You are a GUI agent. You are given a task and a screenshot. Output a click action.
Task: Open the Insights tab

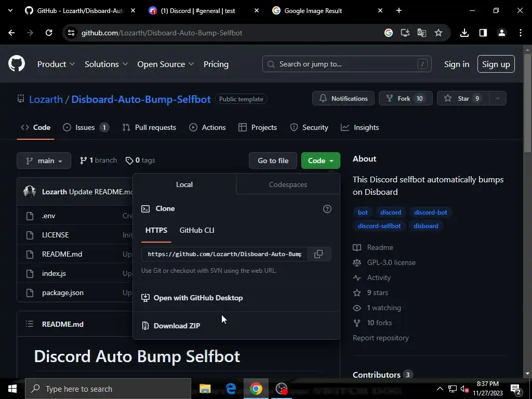360,128
